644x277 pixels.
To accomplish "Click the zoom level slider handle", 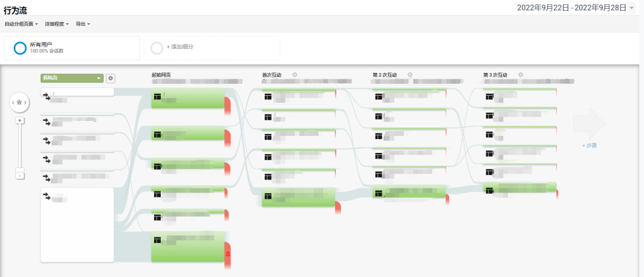I will point(19,170).
